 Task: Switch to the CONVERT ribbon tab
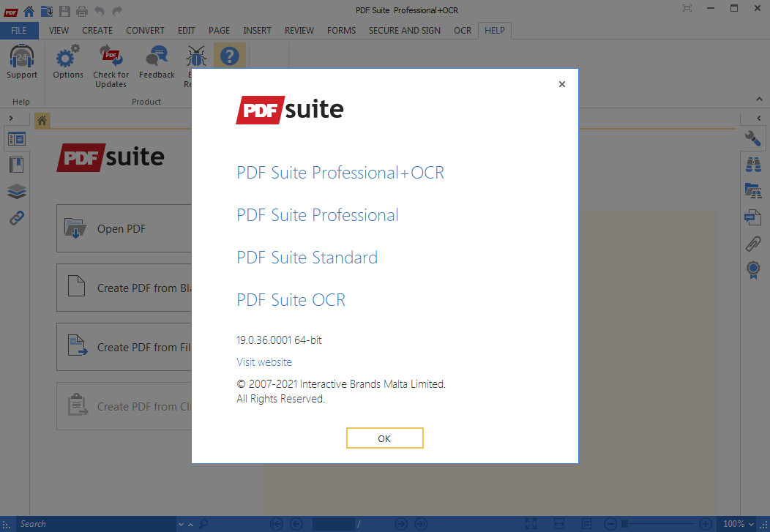coord(145,31)
